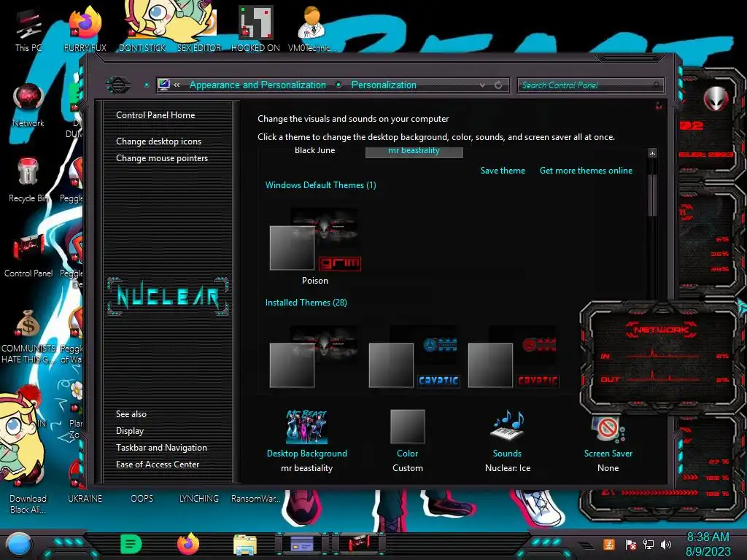This screenshot has width=747, height=560.
Task: Click Get more themes online
Action: coord(586,171)
